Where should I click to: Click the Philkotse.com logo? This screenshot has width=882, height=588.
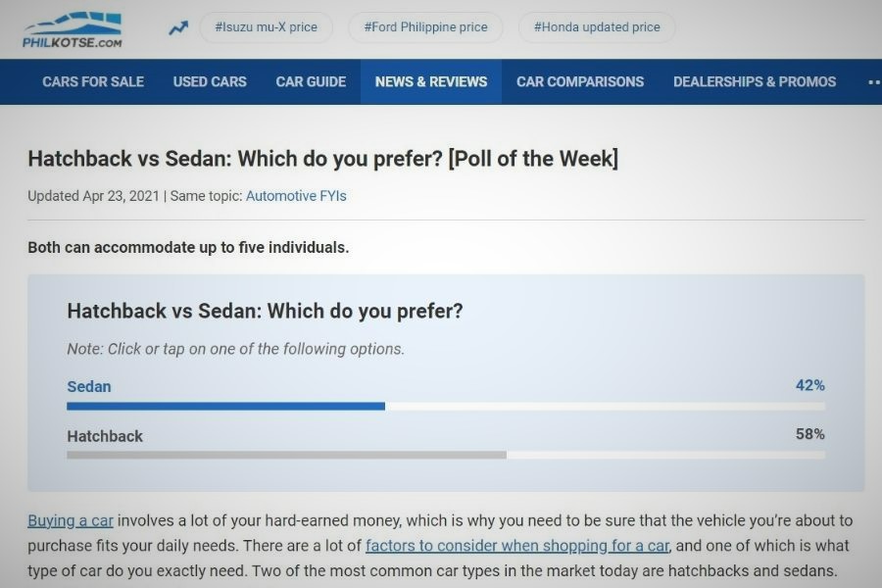point(72,29)
